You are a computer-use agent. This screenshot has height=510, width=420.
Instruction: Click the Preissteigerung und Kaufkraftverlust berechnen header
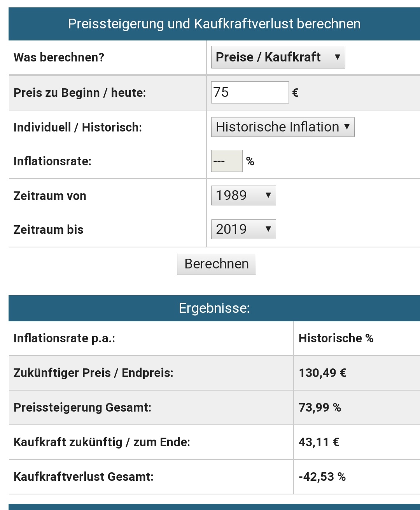[x=214, y=24]
